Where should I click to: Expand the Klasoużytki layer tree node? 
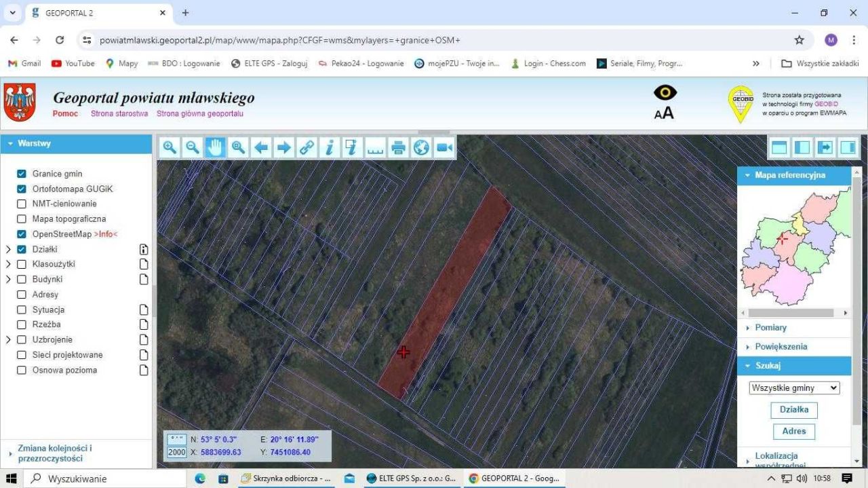[8, 264]
